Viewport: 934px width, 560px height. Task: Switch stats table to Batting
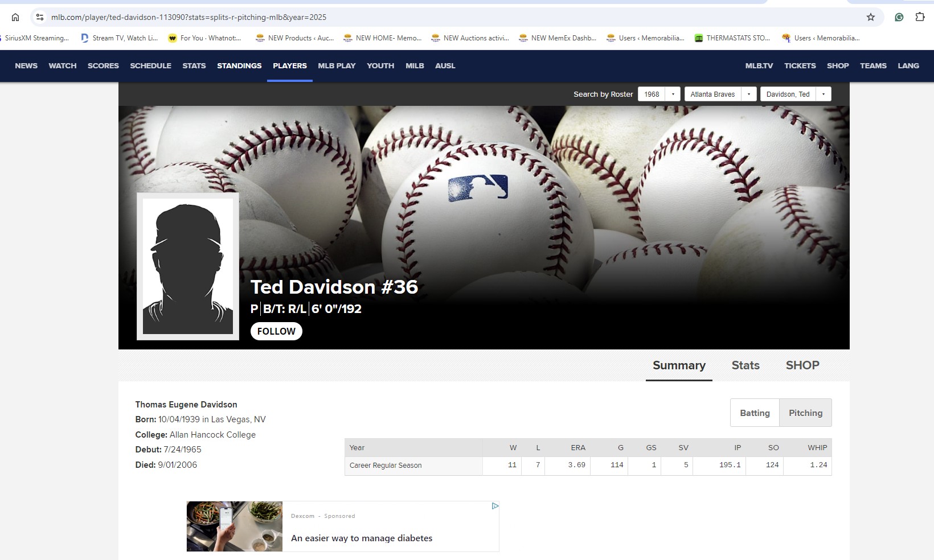[755, 413]
